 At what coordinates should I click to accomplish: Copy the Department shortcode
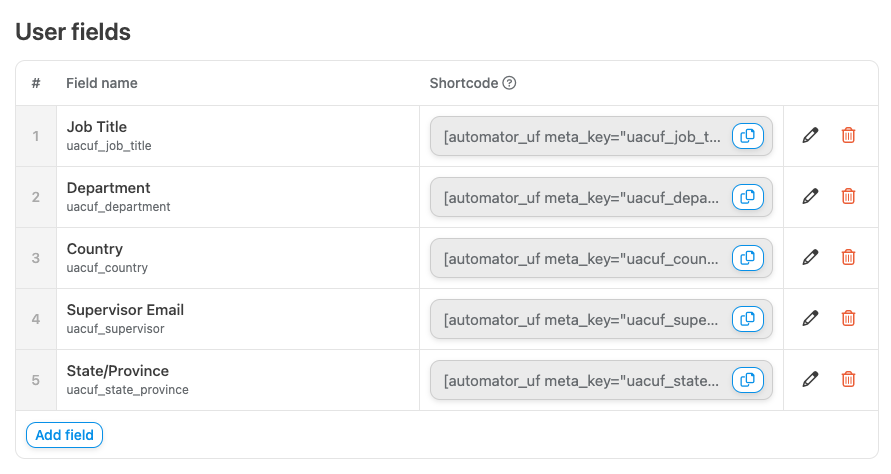(x=747, y=197)
